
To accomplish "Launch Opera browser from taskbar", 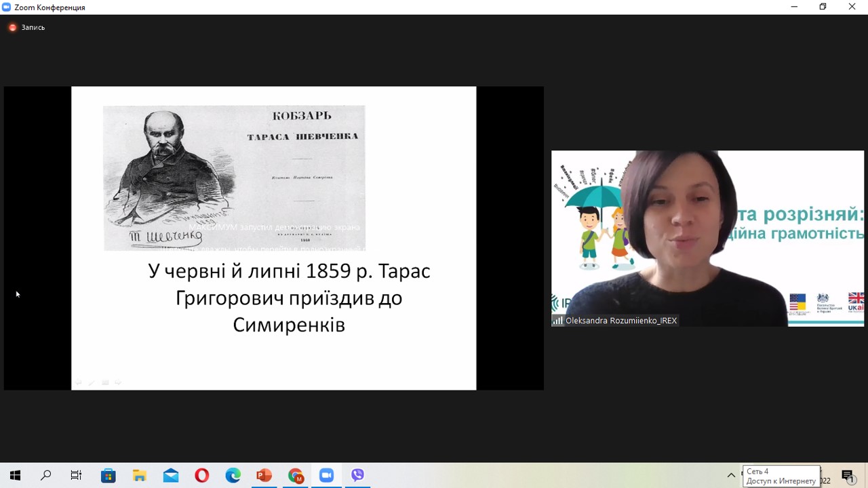I will point(201,476).
